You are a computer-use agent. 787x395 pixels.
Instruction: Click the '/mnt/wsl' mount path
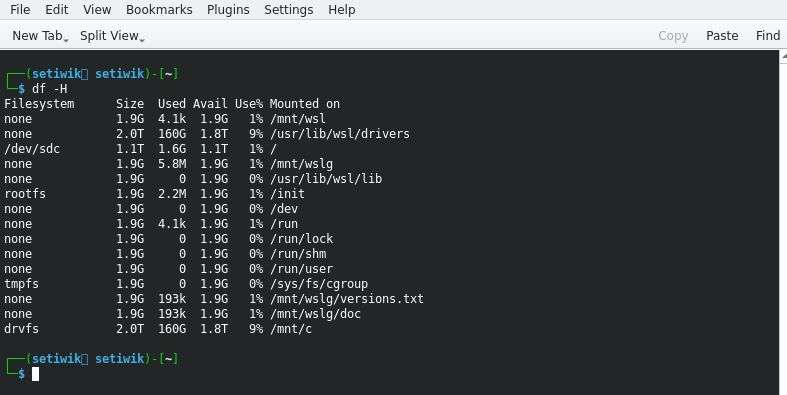tap(298, 119)
